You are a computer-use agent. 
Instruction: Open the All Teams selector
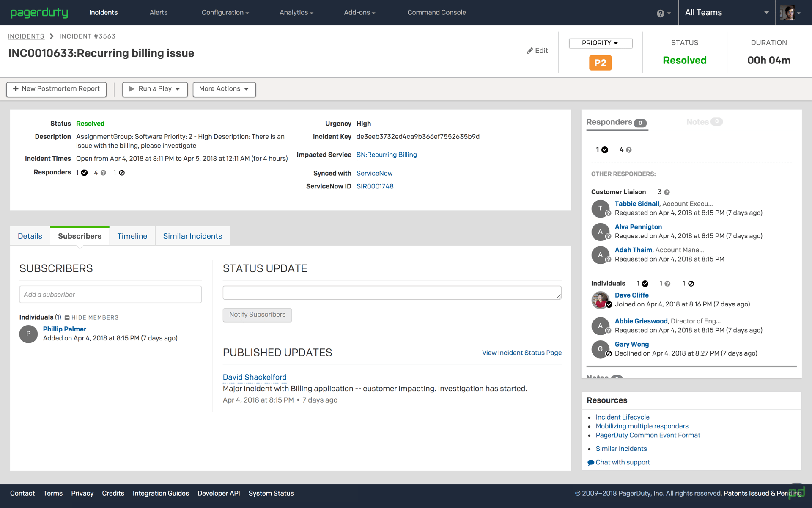tap(726, 13)
